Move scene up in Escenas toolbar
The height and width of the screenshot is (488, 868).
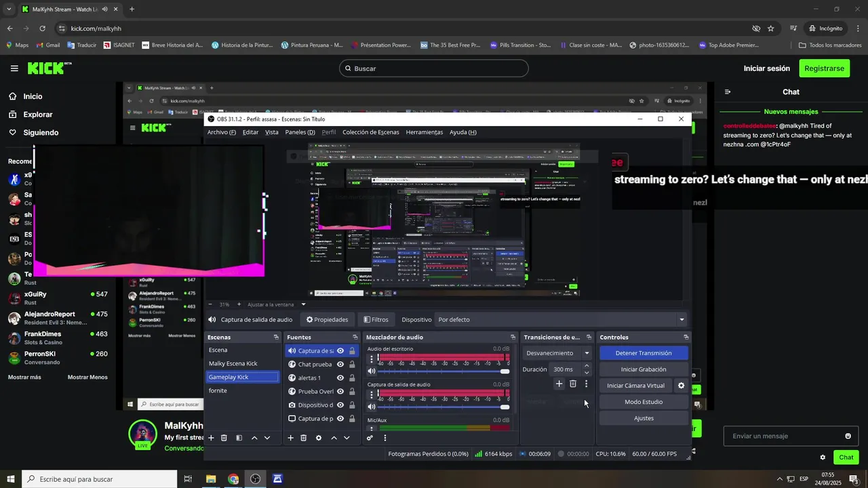click(x=254, y=438)
